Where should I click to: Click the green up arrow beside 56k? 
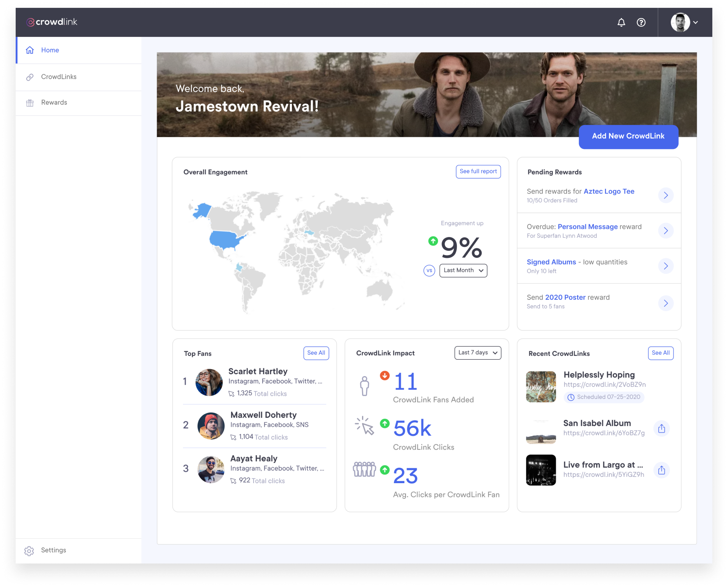pyautogui.click(x=385, y=423)
